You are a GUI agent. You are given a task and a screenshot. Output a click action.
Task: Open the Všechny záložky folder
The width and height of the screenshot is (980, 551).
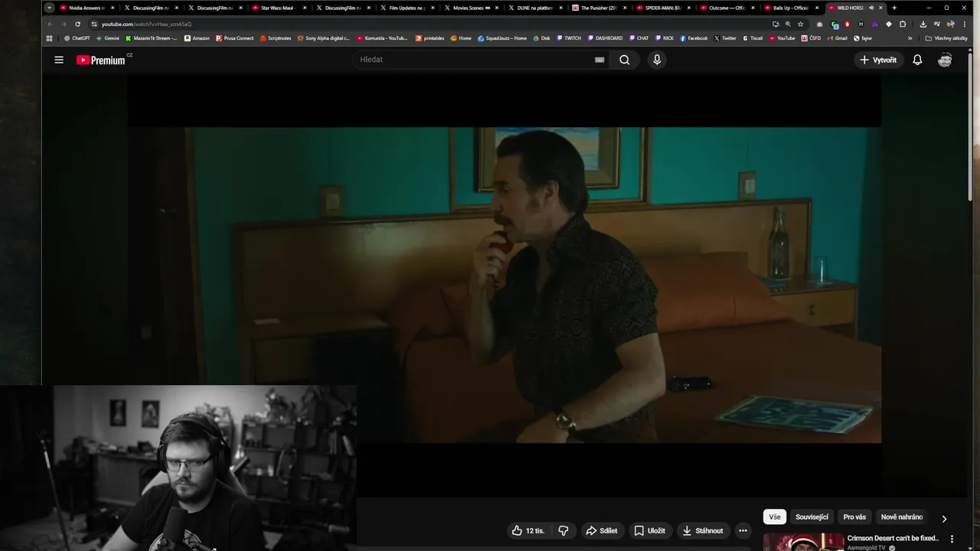946,37
